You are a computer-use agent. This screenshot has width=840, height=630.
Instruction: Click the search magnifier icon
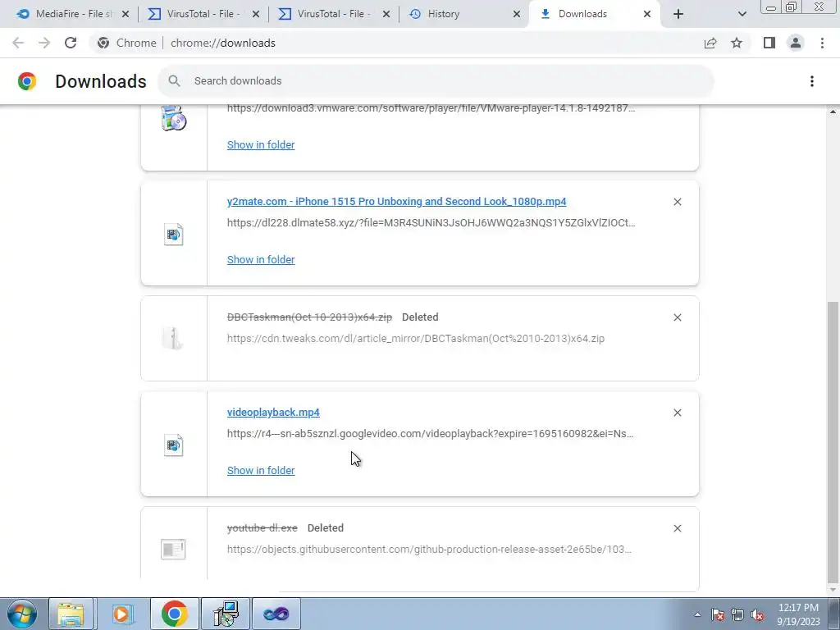174,81
